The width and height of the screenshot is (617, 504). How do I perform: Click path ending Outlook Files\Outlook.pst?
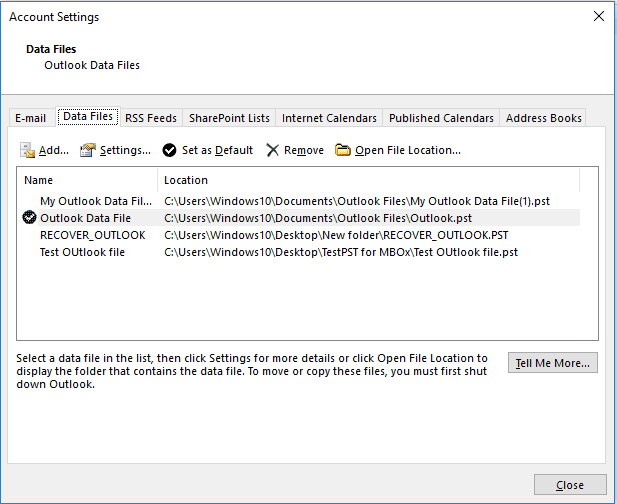(x=318, y=218)
